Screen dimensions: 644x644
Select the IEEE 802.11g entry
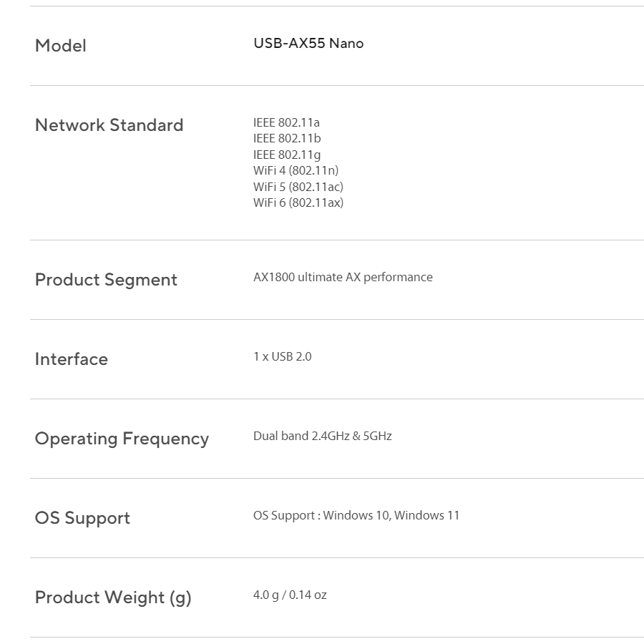coord(287,155)
